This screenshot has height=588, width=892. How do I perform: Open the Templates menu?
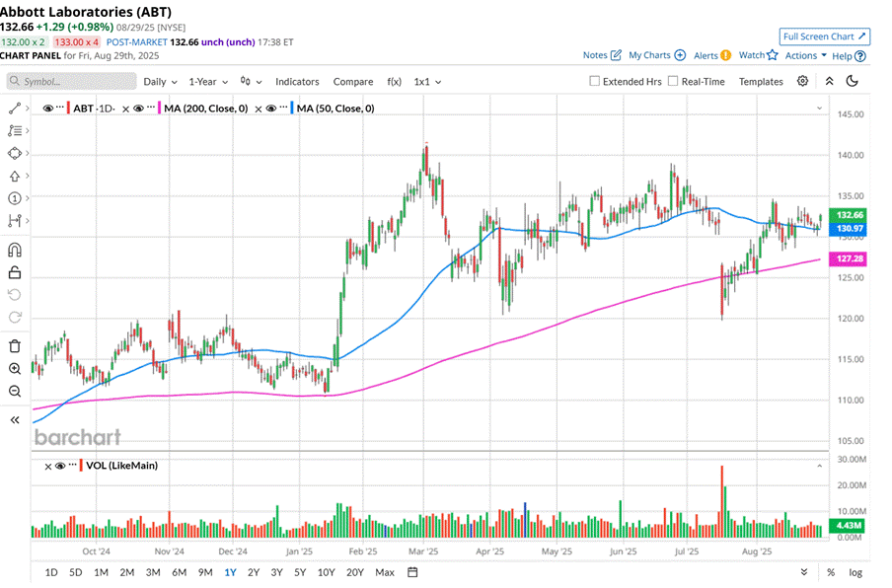tap(761, 81)
